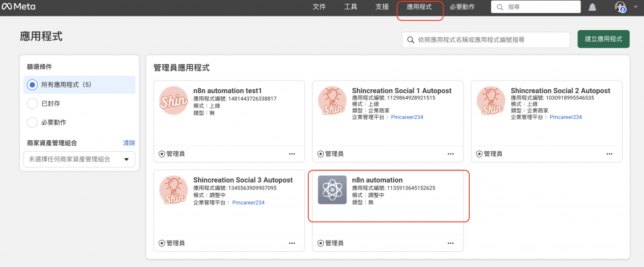Click admin shield icon on n8n automation card
This screenshot has height=267, width=644.
tap(321, 243)
